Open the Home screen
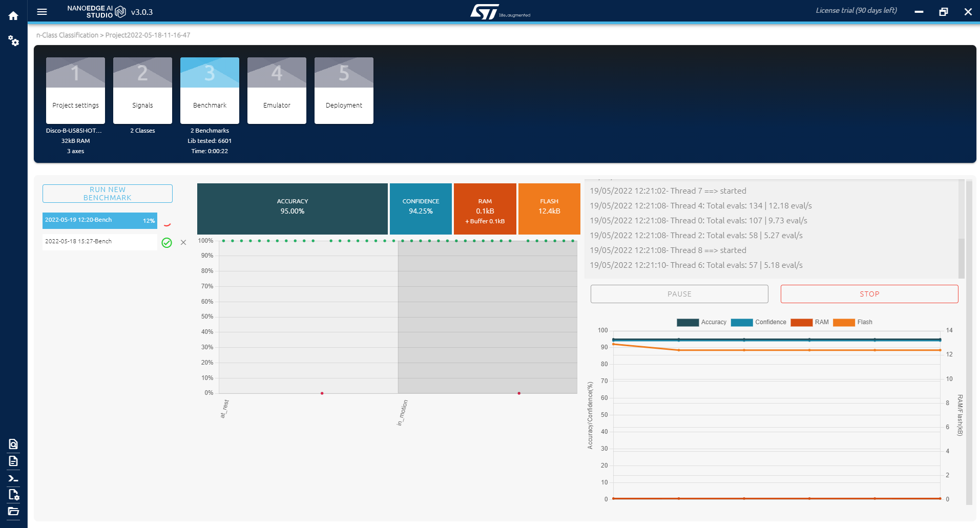 (x=13, y=15)
